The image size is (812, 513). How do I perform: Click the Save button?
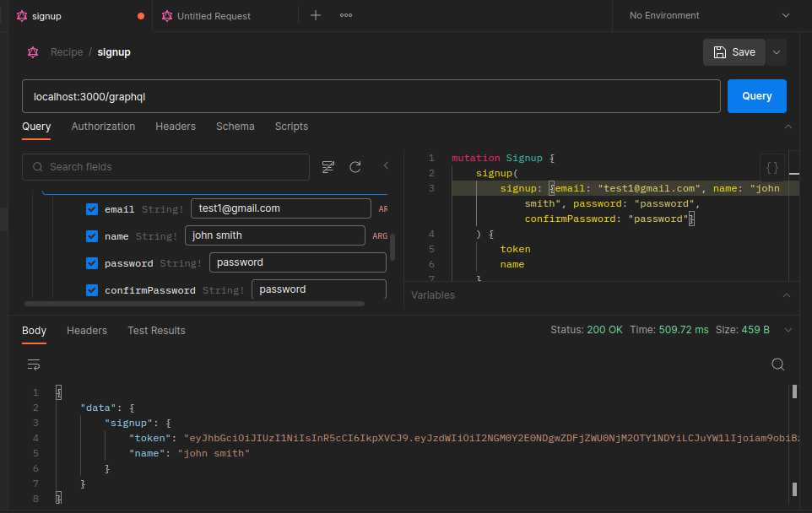(x=734, y=52)
